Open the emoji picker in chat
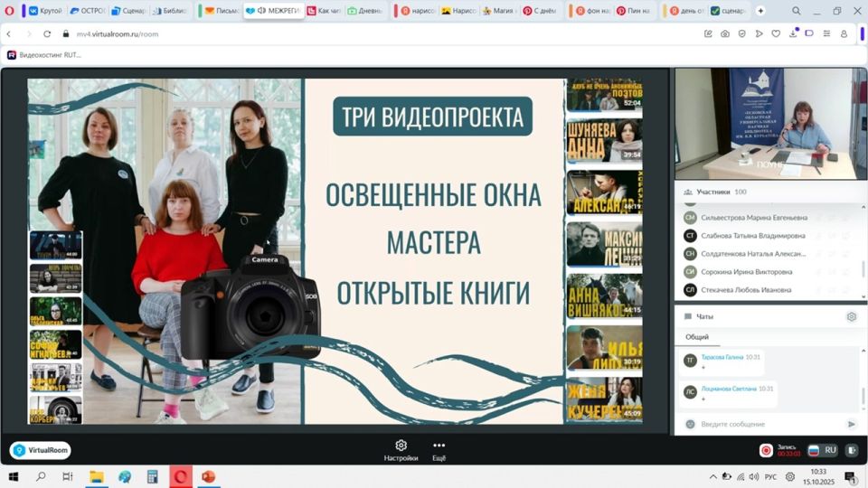 pos(690,424)
